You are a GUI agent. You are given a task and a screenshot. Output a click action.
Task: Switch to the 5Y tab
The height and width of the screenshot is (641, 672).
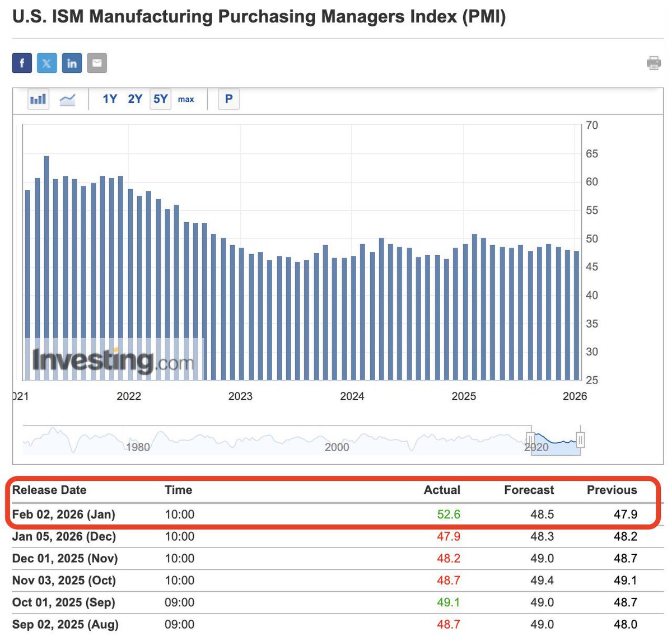160,99
